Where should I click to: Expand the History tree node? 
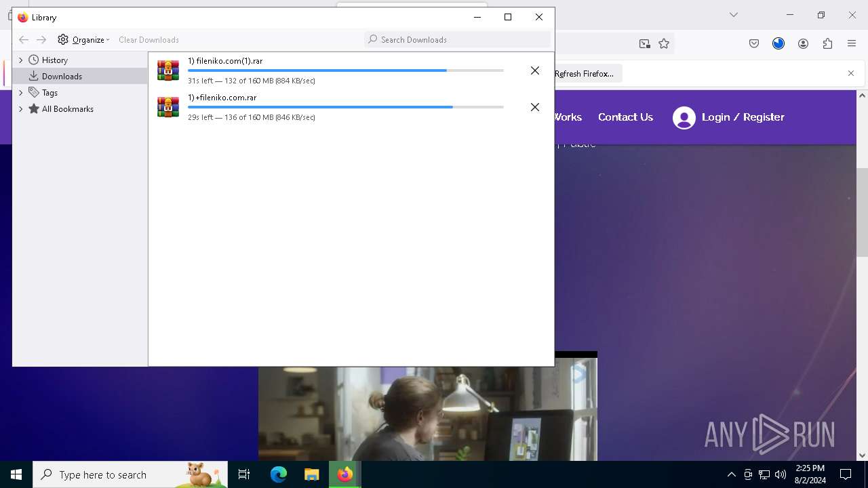click(20, 60)
